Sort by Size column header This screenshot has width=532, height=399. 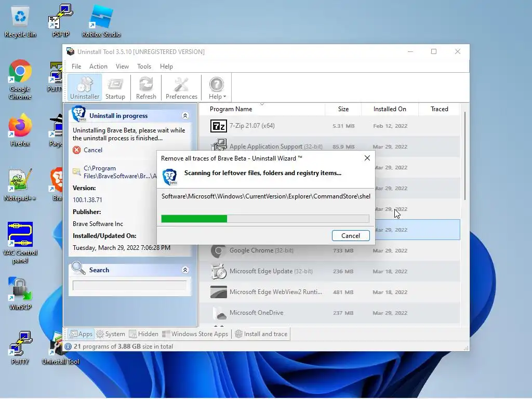click(x=343, y=109)
